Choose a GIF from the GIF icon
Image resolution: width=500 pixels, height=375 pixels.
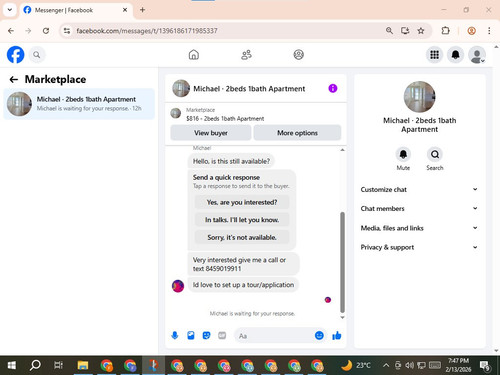222,335
